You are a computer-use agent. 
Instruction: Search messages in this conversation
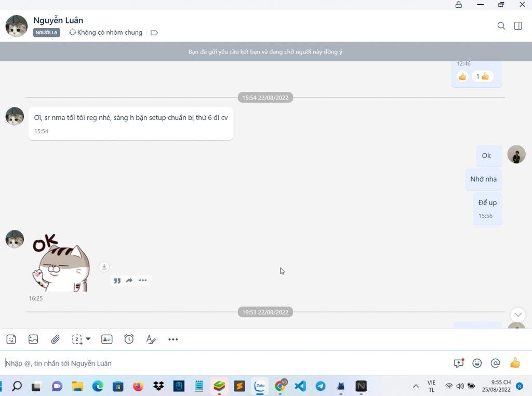coord(501,26)
